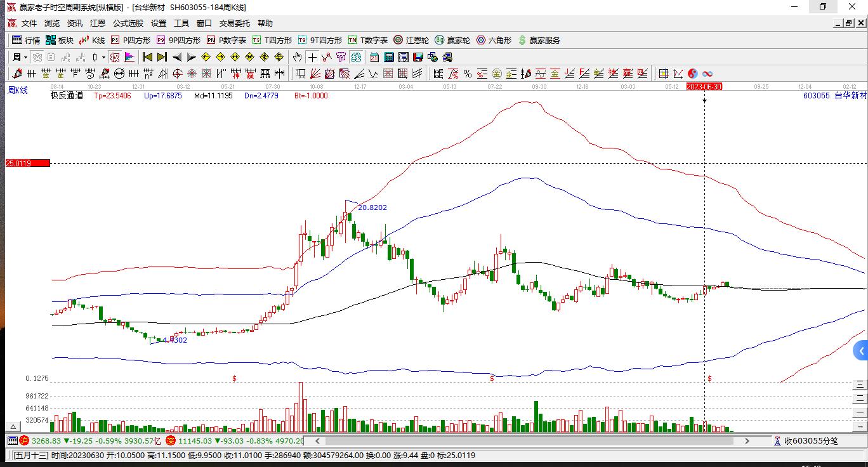Click the colored flag icon
The width and height of the screenshot is (868, 467).
point(129,57)
